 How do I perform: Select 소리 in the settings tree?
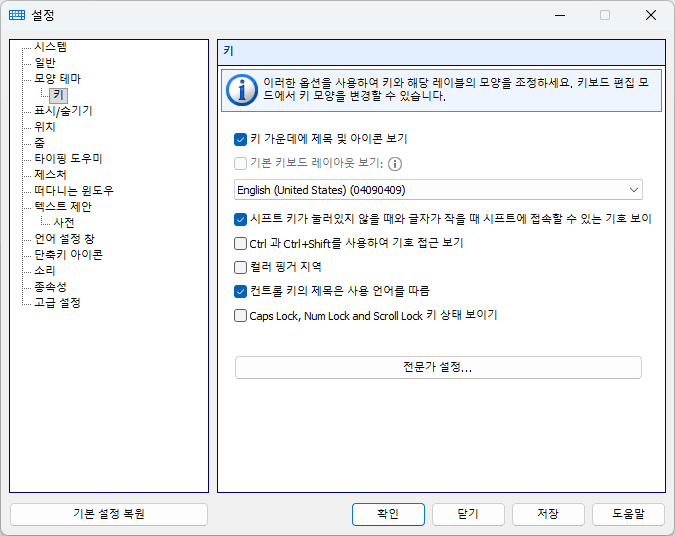click(x=45, y=271)
